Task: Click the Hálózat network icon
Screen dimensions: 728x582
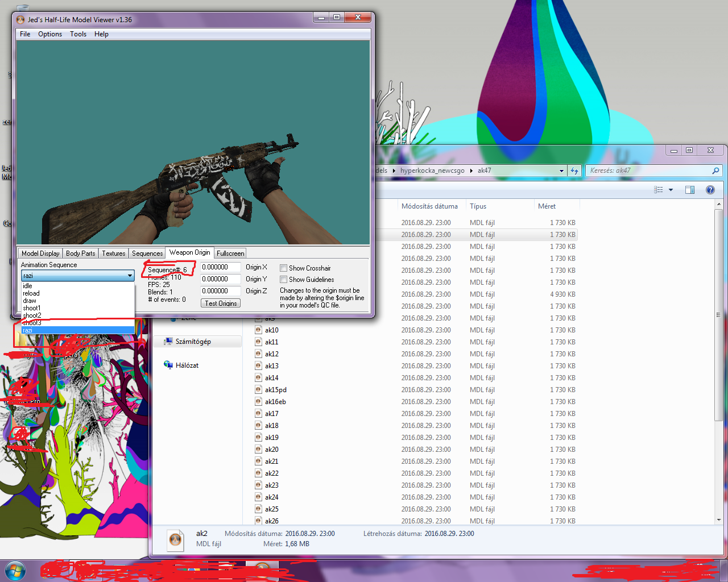Action: [x=168, y=365]
